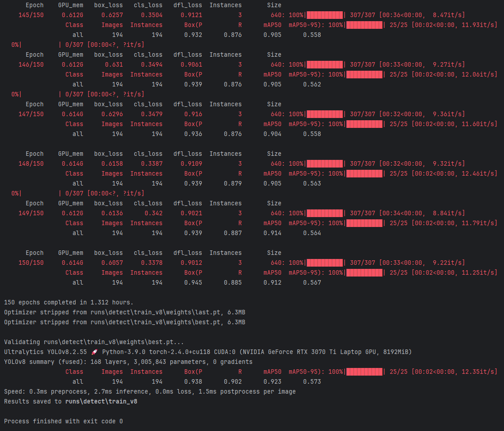504x431 pixels.
Task: Click mAP50 value 0.923
Action: point(272,381)
